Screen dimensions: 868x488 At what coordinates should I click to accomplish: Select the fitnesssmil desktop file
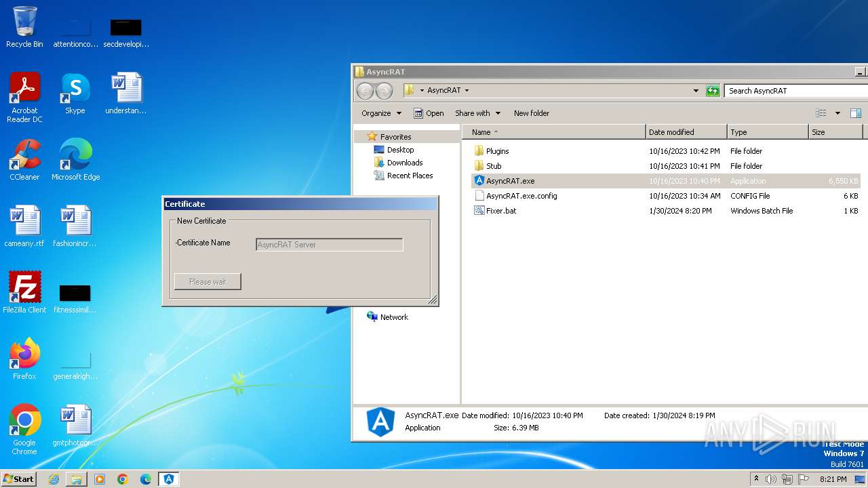pyautogui.click(x=75, y=298)
